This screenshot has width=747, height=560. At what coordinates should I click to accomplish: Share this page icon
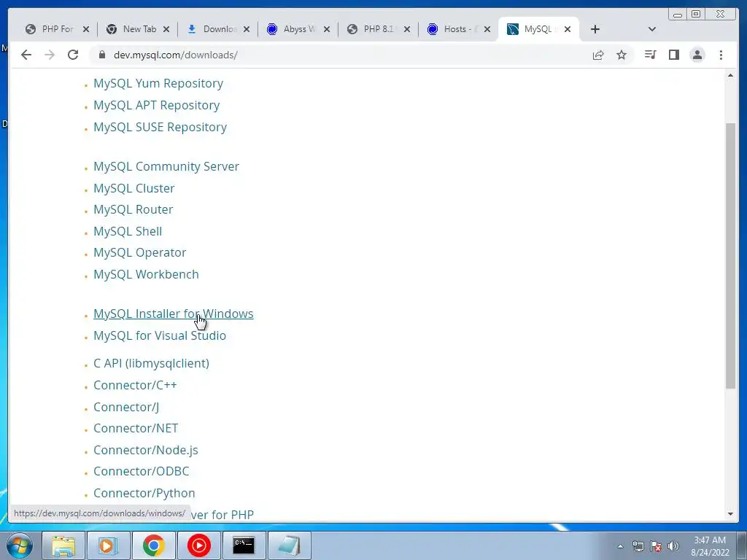tap(598, 55)
